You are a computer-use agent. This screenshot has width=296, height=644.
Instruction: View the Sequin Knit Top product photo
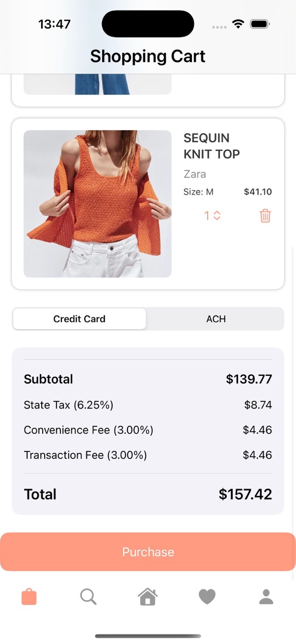coord(97,203)
